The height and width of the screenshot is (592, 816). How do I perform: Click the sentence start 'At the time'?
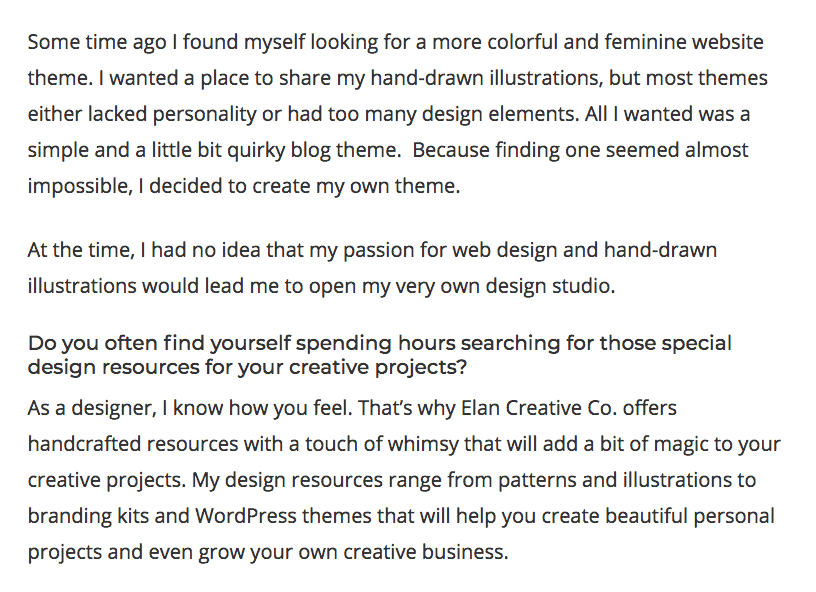(x=81, y=250)
